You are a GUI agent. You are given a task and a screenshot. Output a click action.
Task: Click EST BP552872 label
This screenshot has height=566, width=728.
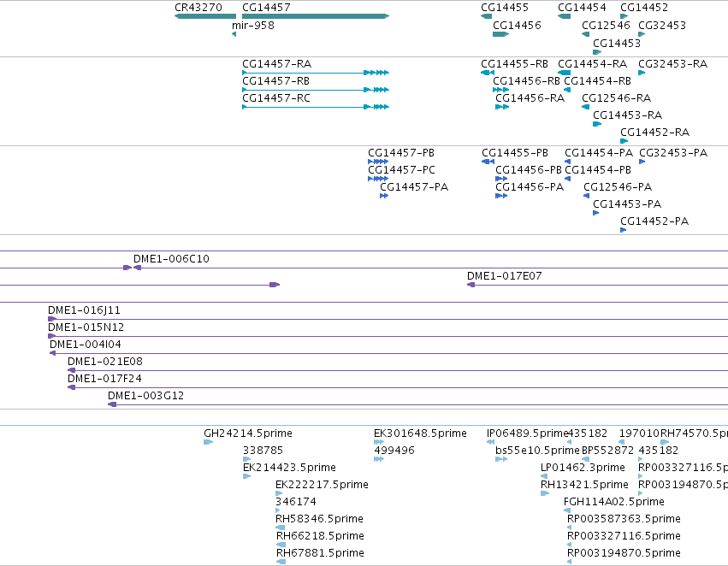click(607, 451)
